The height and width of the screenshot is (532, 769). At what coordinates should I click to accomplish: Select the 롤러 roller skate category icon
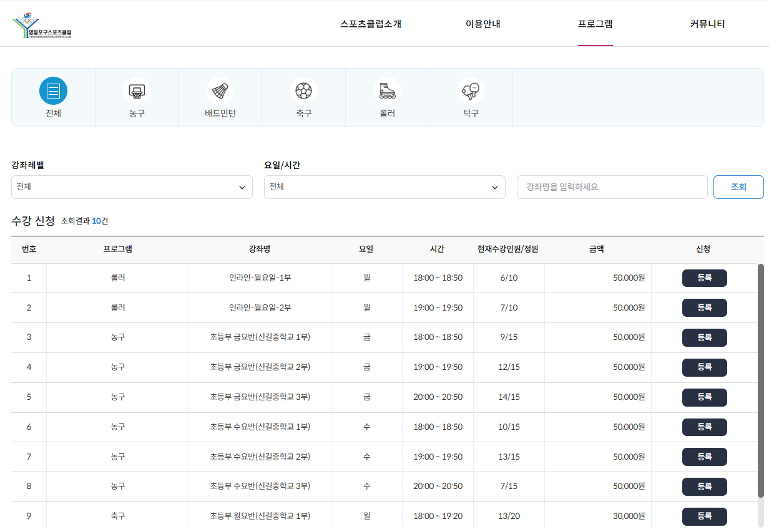[387, 91]
